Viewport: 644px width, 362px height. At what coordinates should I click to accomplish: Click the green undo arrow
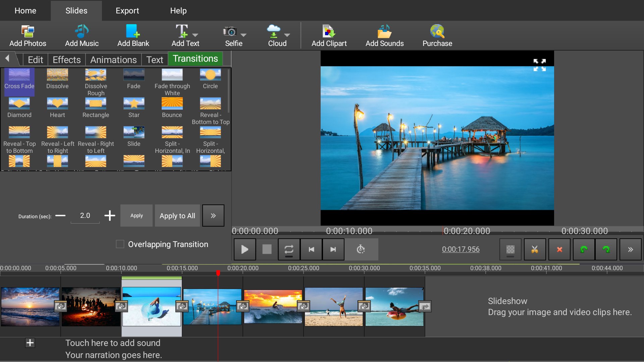pyautogui.click(x=584, y=249)
